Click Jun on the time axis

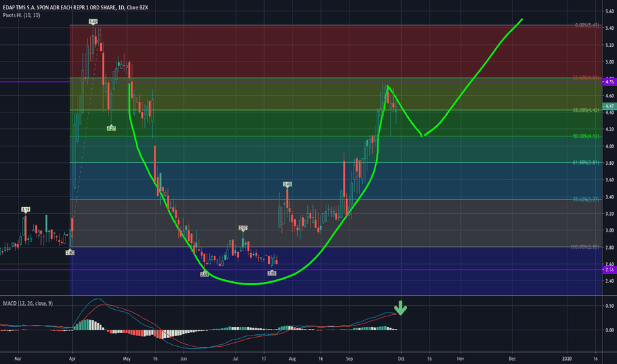point(183,359)
